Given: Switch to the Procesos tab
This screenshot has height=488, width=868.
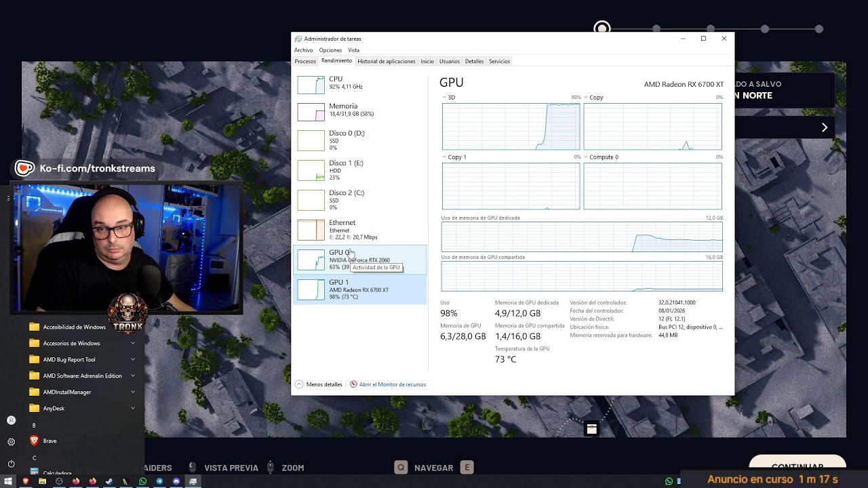Looking at the screenshot, I should coord(305,61).
